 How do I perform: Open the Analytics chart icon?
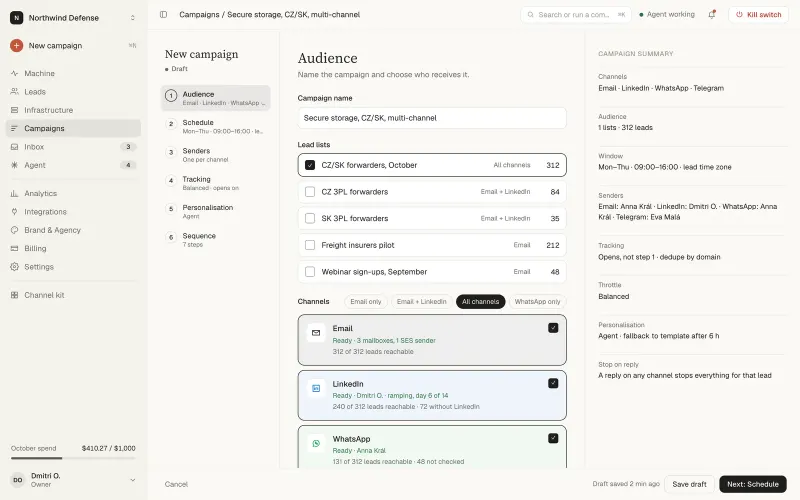click(14, 193)
